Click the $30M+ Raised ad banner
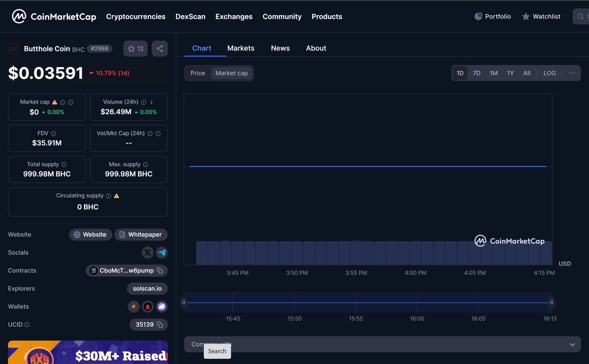This screenshot has width=589, height=364. tap(88, 352)
